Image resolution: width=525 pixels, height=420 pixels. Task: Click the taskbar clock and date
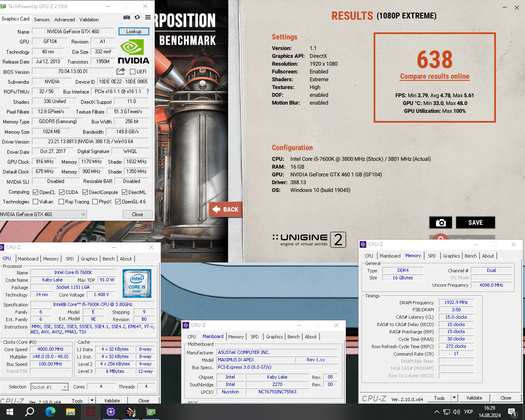489,412
